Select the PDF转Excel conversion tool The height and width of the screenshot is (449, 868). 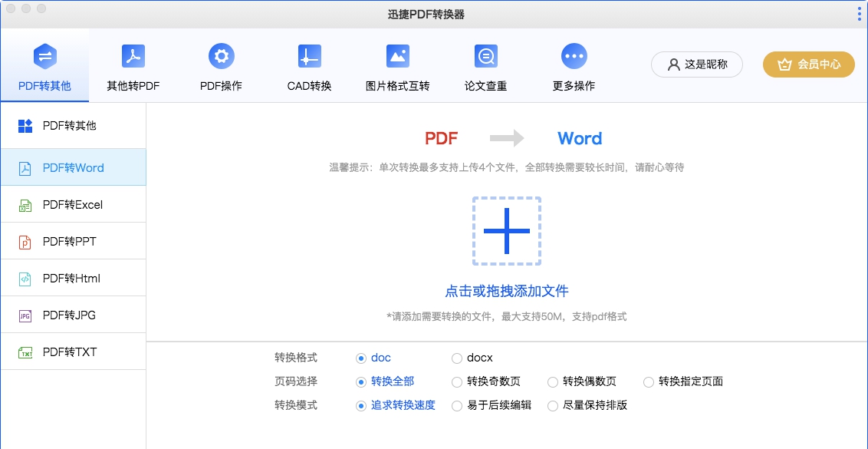click(x=73, y=203)
